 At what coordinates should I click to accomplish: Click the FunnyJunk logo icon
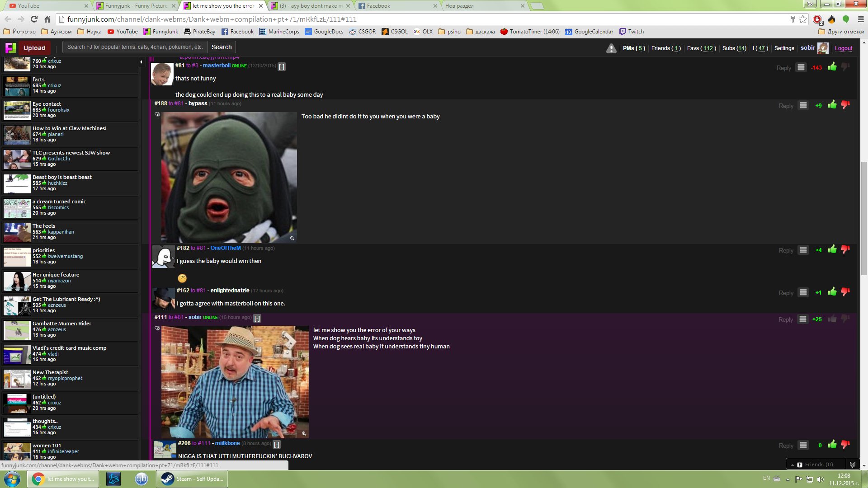pyautogui.click(x=10, y=48)
